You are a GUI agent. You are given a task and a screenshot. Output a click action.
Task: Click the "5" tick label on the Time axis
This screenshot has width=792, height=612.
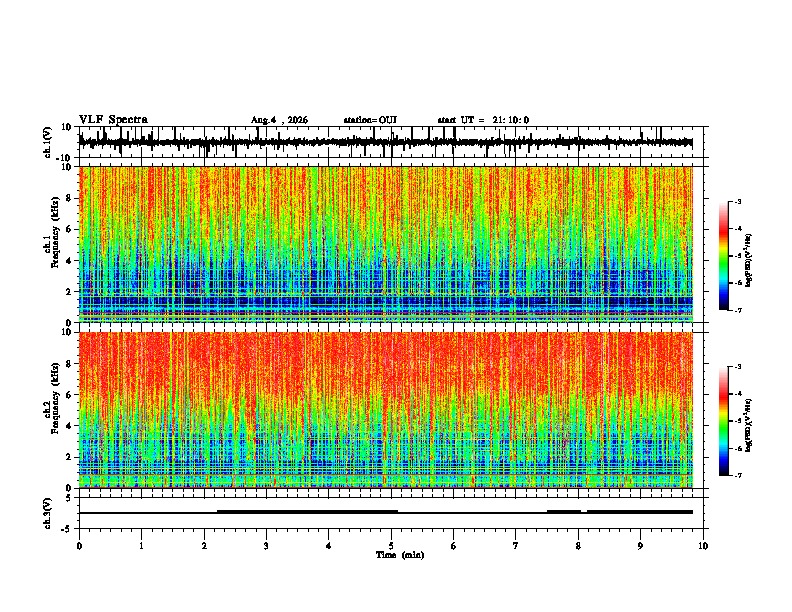coord(391,546)
